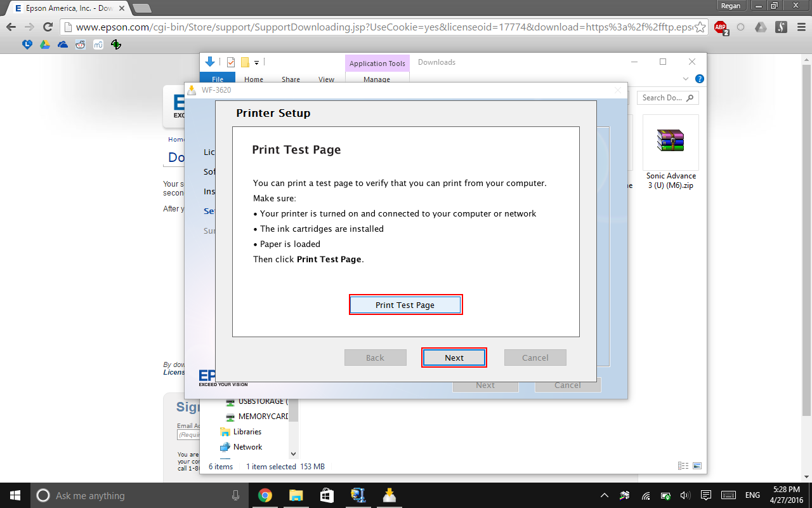The image size is (812, 508).
Task: Click the Regan profile button
Action: (731, 6)
